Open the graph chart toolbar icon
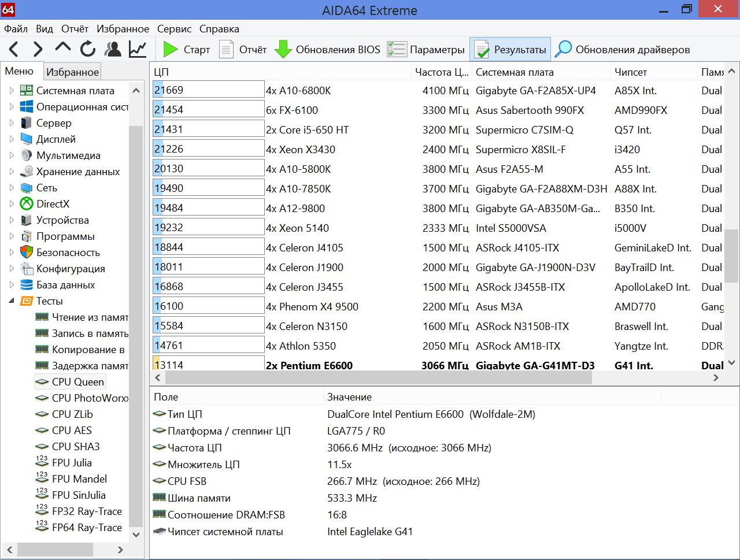740x560 pixels. click(138, 49)
